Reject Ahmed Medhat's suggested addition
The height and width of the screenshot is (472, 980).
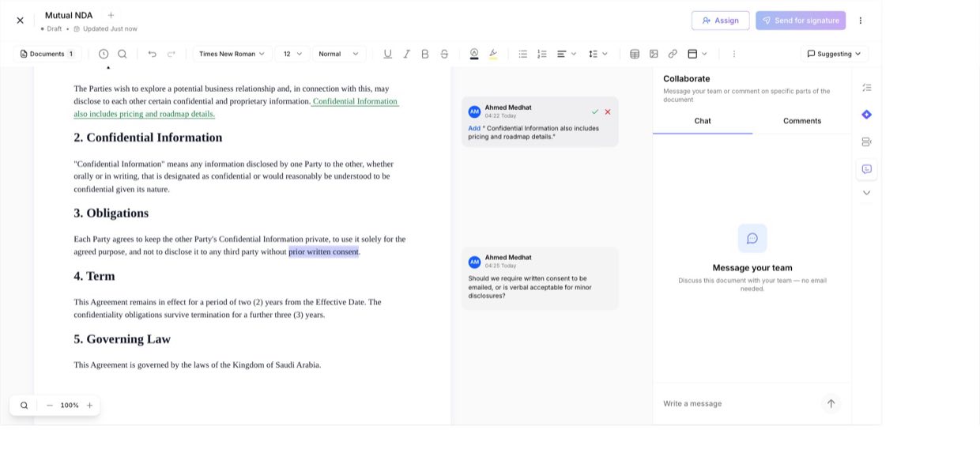tap(608, 112)
